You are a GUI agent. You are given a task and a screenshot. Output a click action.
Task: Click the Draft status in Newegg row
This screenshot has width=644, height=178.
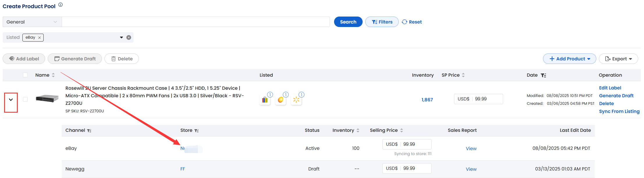314,169
